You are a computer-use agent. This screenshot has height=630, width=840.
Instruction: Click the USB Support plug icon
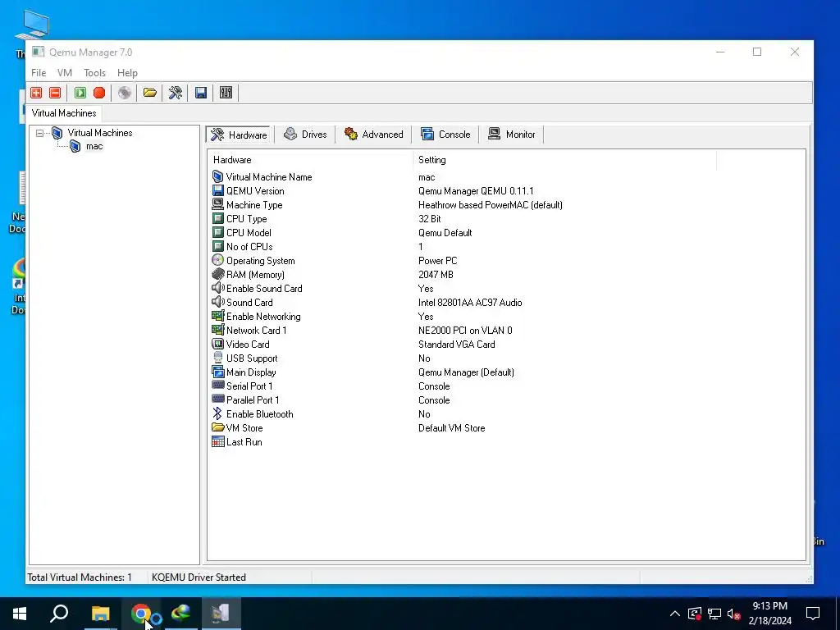(x=217, y=358)
